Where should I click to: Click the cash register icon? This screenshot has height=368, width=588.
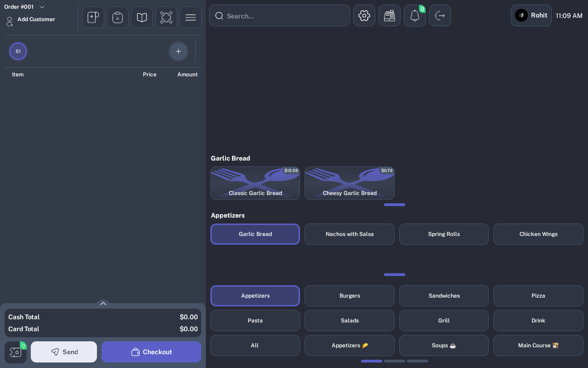[390, 16]
